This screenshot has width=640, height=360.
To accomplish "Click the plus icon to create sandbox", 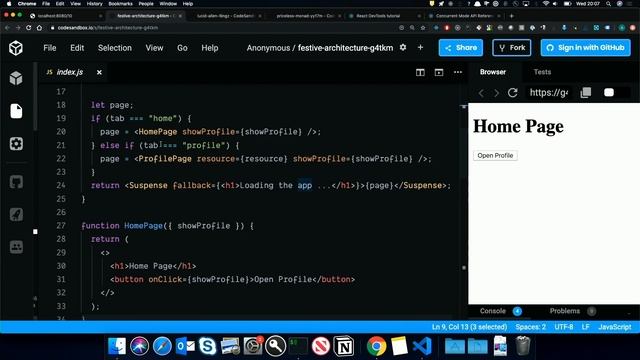I will (420, 47).
